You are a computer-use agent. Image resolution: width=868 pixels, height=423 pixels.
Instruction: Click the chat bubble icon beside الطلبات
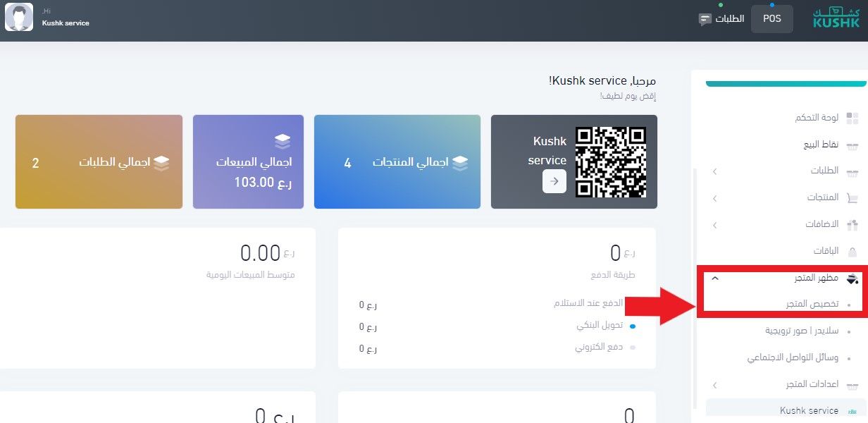[x=705, y=20]
